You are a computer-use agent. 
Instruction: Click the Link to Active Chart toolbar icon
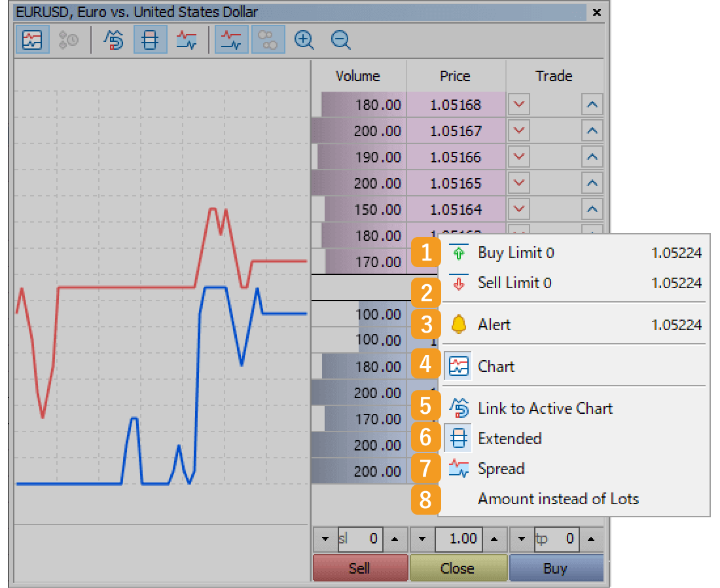pos(113,39)
